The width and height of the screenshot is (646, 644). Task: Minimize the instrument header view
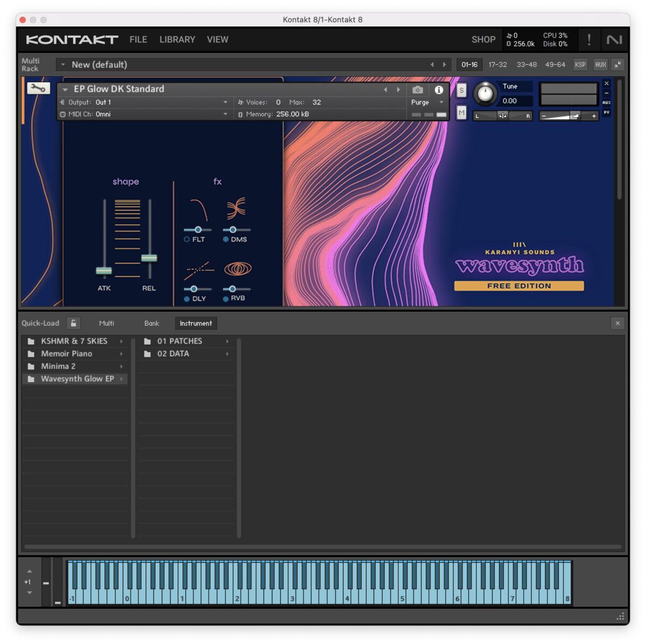click(607, 93)
